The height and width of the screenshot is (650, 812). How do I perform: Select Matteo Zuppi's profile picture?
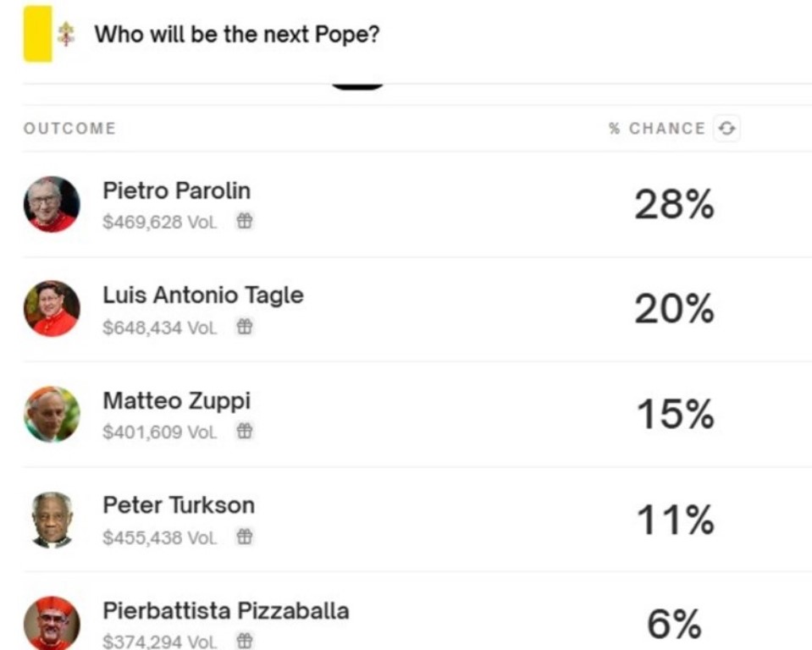(x=52, y=414)
